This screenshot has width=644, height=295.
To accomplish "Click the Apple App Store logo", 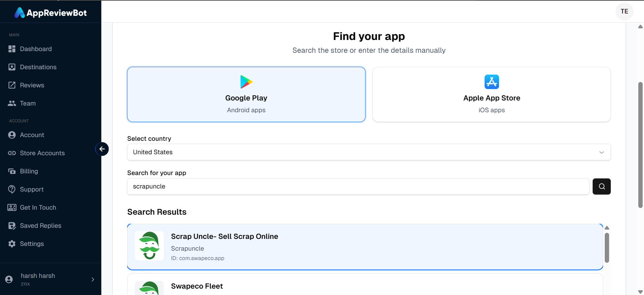I will coord(492,82).
